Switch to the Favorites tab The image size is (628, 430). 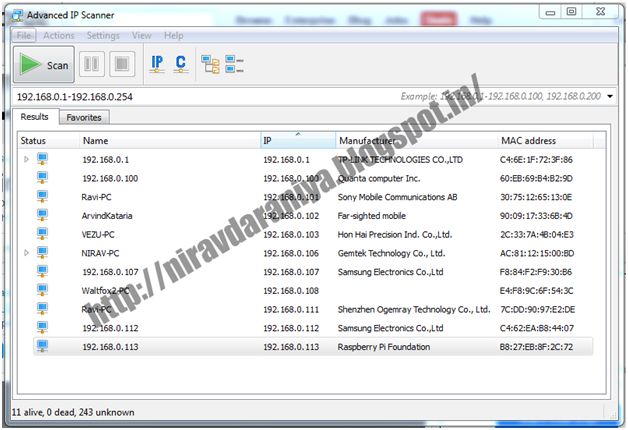click(84, 117)
